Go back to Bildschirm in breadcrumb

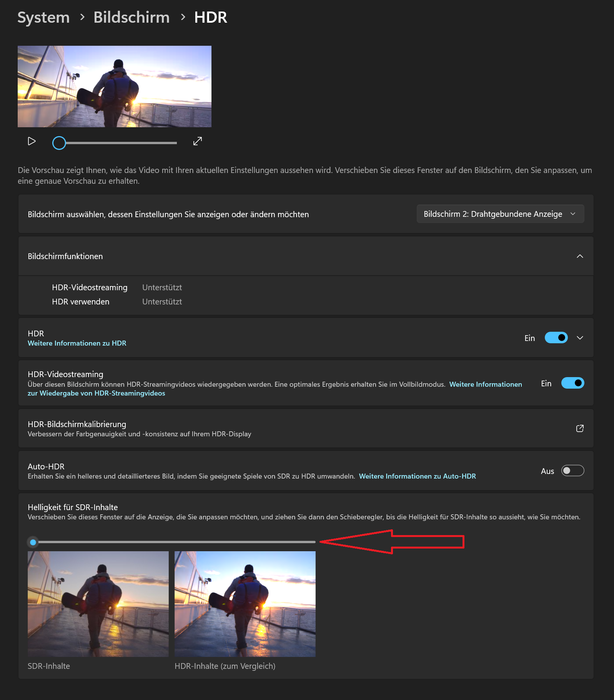tap(131, 17)
